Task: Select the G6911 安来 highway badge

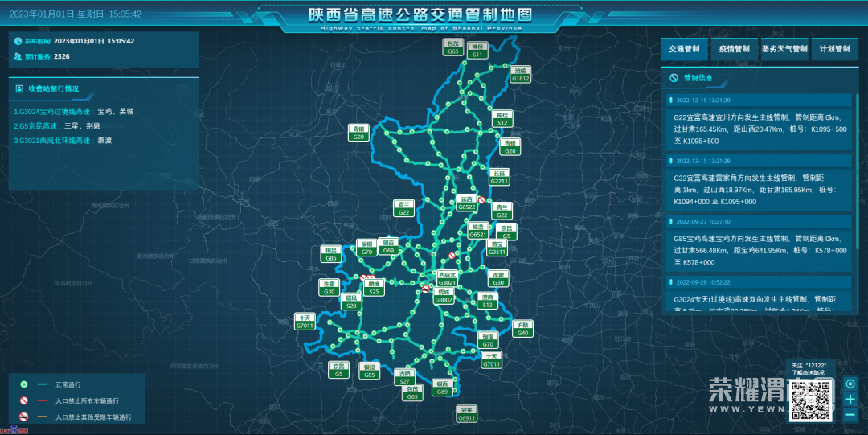Action: (x=467, y=414)
